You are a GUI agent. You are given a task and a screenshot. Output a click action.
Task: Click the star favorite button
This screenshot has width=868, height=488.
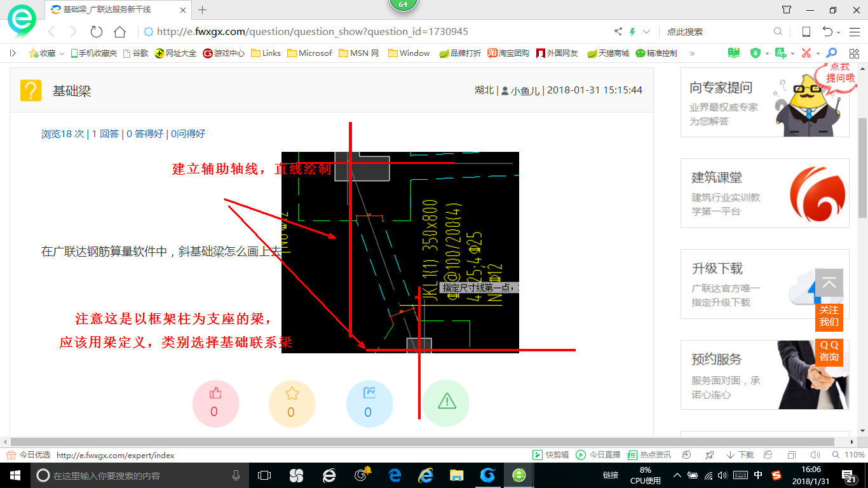click(x=292, y=403)
